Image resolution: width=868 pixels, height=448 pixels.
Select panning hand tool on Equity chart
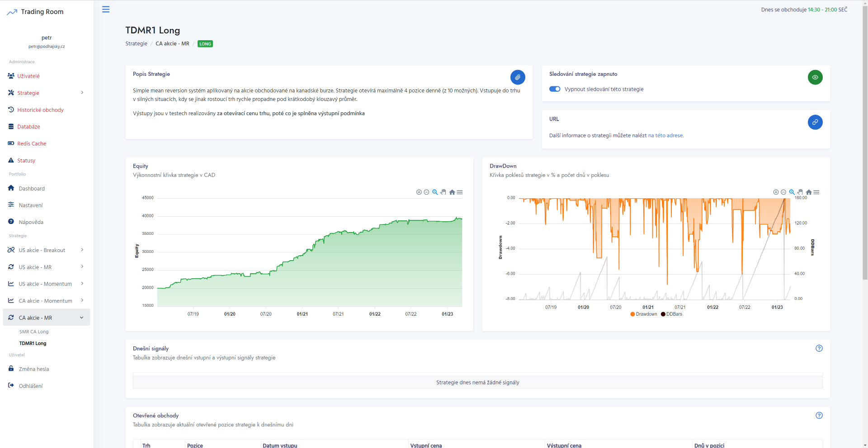coord(443,192)
